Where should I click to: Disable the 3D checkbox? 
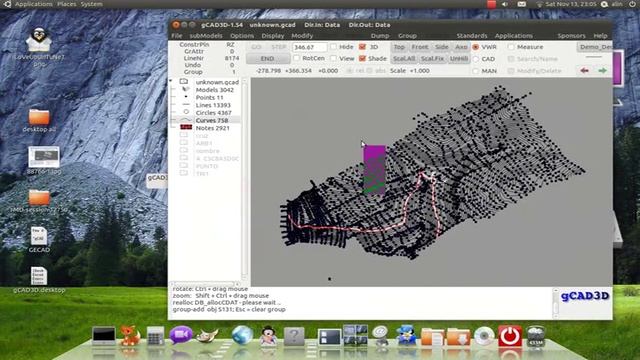pyautogui.click(x=362, y=47)
